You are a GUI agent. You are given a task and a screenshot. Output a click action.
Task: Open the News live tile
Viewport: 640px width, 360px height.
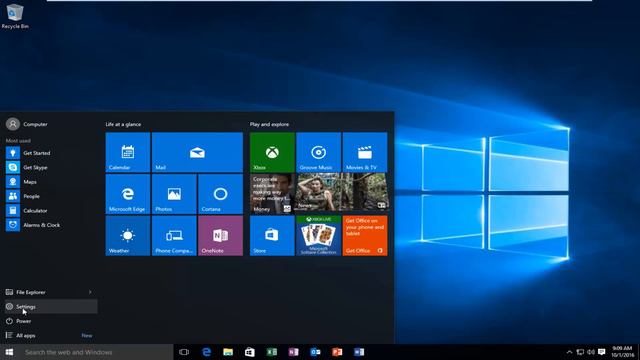tap(342, 192)
